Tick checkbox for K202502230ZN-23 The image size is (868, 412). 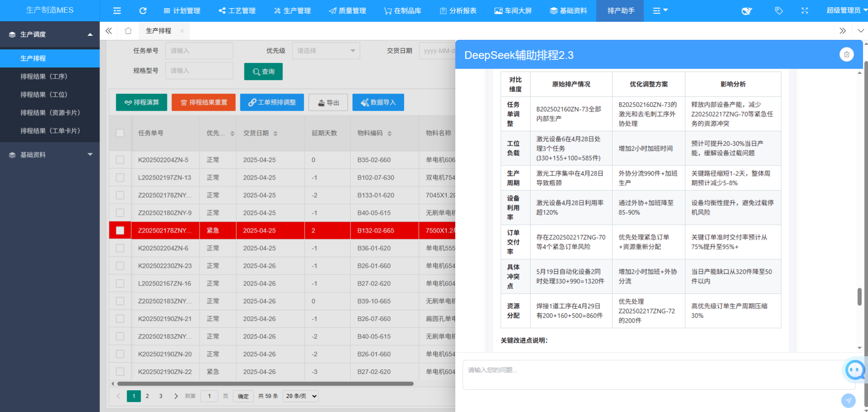120,266
